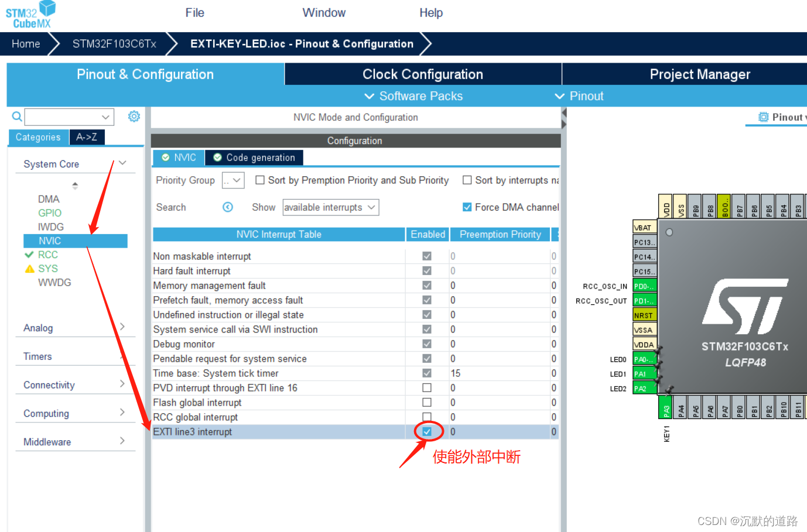Select IWDG in System Core
Viewport: 807px width, 532px height.
pos(51,227)
